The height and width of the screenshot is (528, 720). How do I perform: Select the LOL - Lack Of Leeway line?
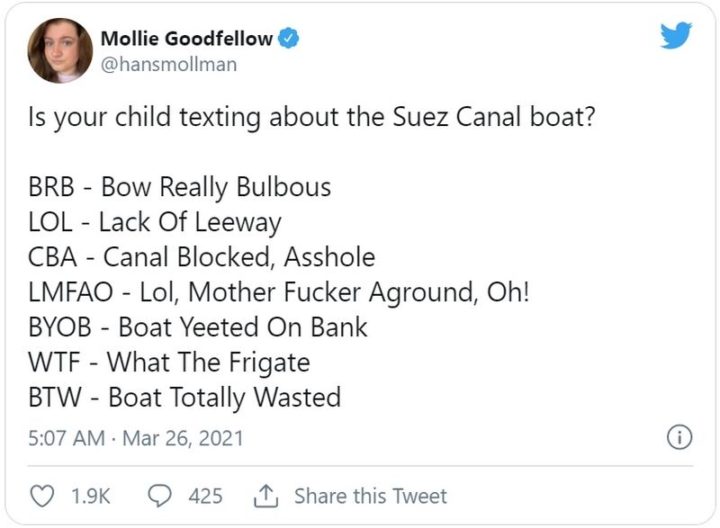(155, 222)
